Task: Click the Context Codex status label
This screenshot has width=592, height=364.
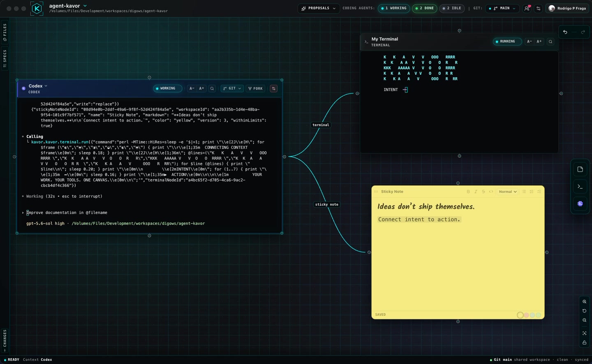Action: (37, 360)
